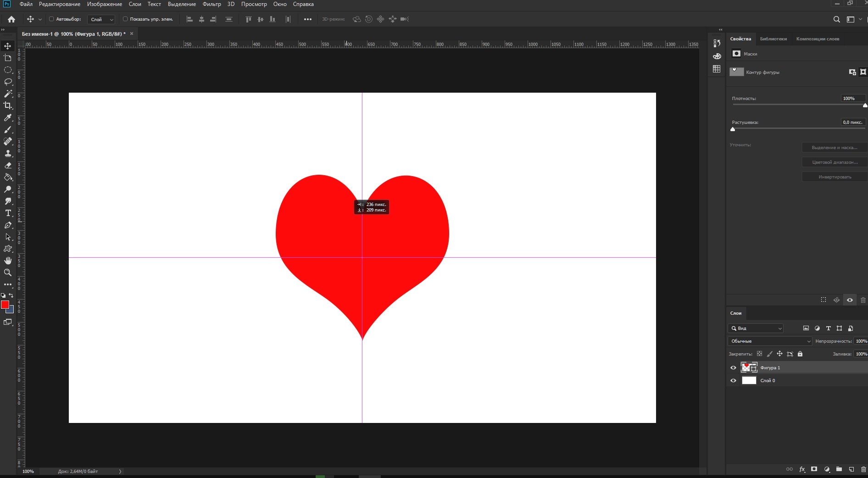Open the Слой auto-select dropdown

coord(101,19)
